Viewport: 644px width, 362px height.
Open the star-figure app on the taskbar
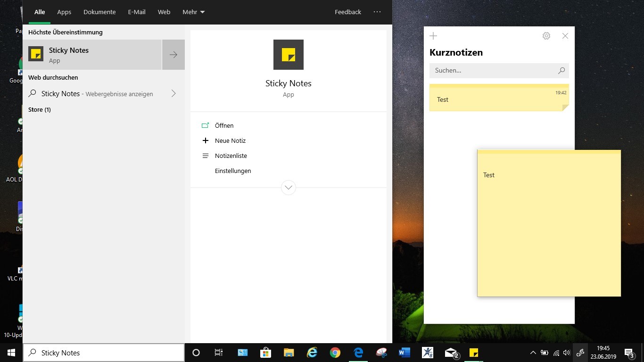(428, 353)
